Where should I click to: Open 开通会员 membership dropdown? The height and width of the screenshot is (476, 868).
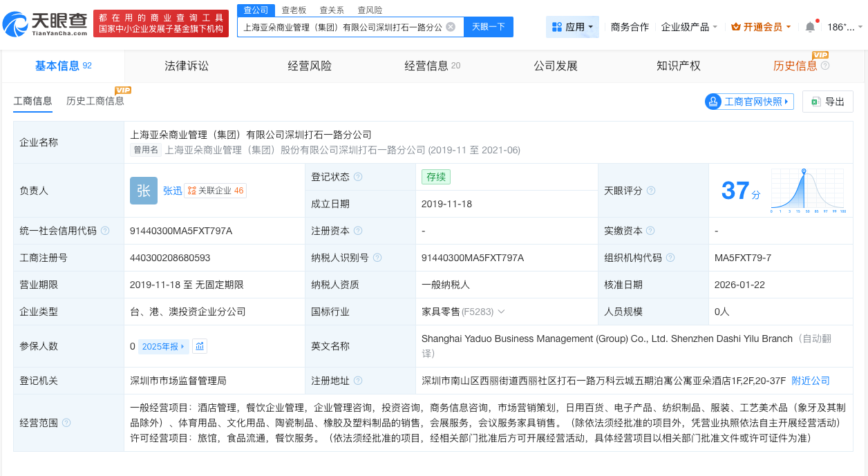point(760,27)
